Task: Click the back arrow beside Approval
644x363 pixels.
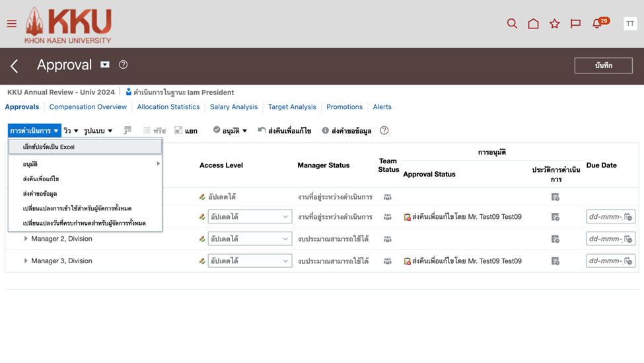Action: pyautogui.click(x=15, y=65)
